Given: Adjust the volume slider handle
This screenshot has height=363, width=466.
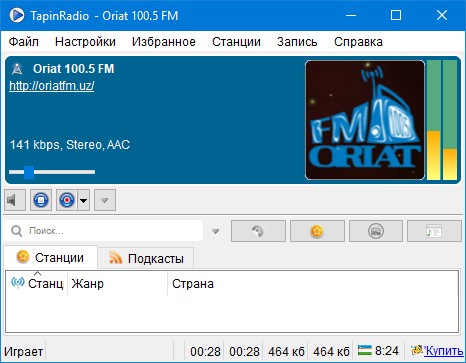Looking at the screenshot, I should click(x=29, y=172).
